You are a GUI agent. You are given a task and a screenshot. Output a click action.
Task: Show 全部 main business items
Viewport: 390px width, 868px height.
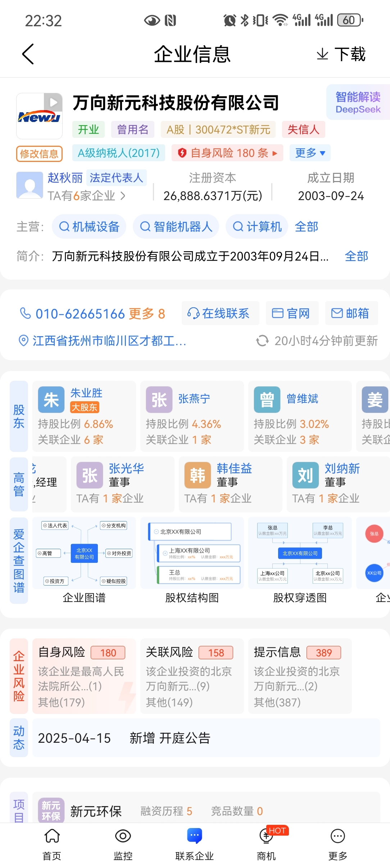[307, 226]
